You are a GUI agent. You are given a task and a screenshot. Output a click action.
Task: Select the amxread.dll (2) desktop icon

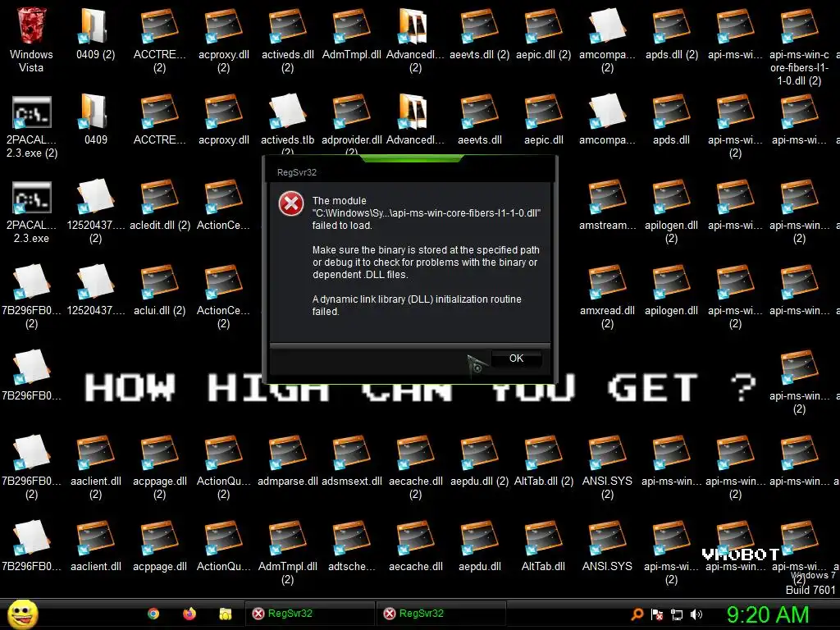(x=607, y=296)
